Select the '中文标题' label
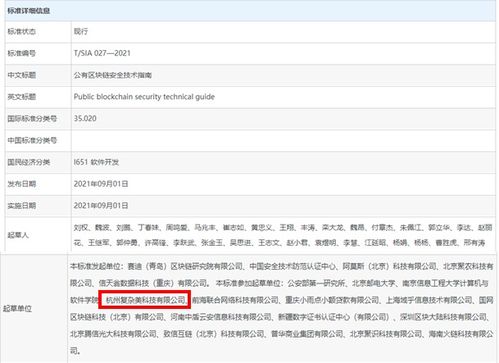This screenshot has width=499, height=363. [21, 75]
